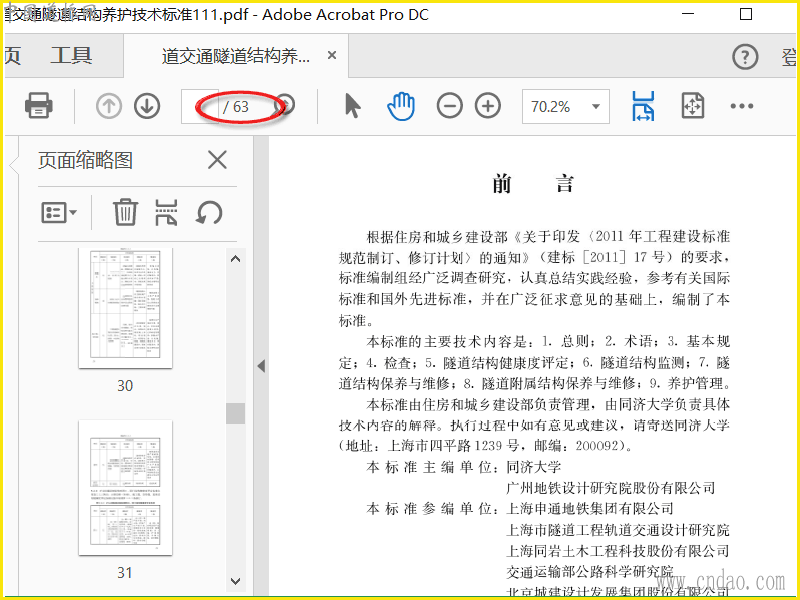Open the thumbnail options dropdown menu

[59, 212]
